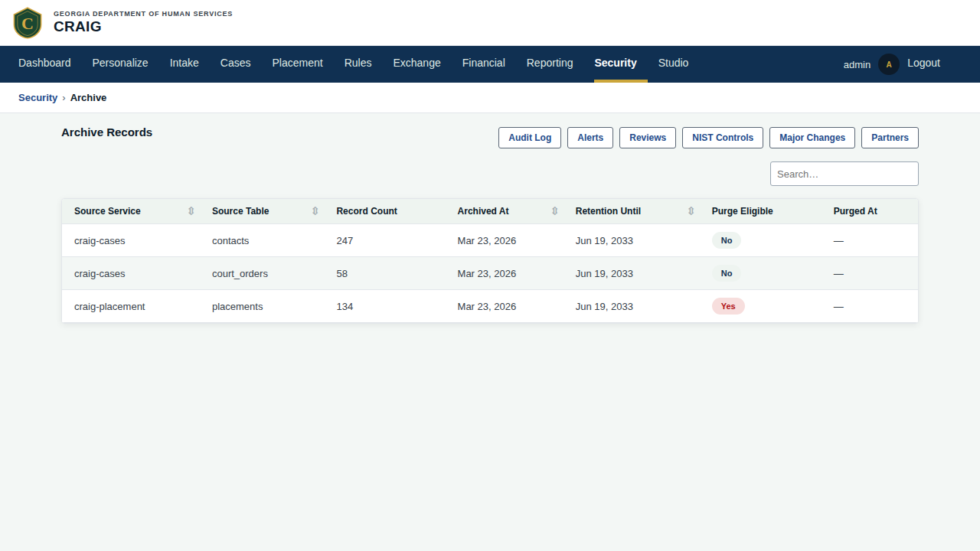Image resolution: width=980 pixels, height=551 pixels.
Task: Open the Dashboard nav item
Action: coord(44,63)
